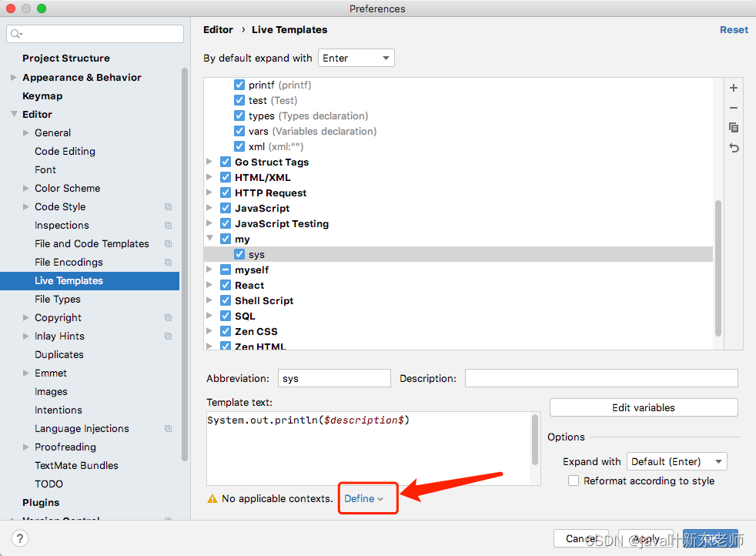Click project-level icon beside File Encodings
756x556 pixels.
168,263
